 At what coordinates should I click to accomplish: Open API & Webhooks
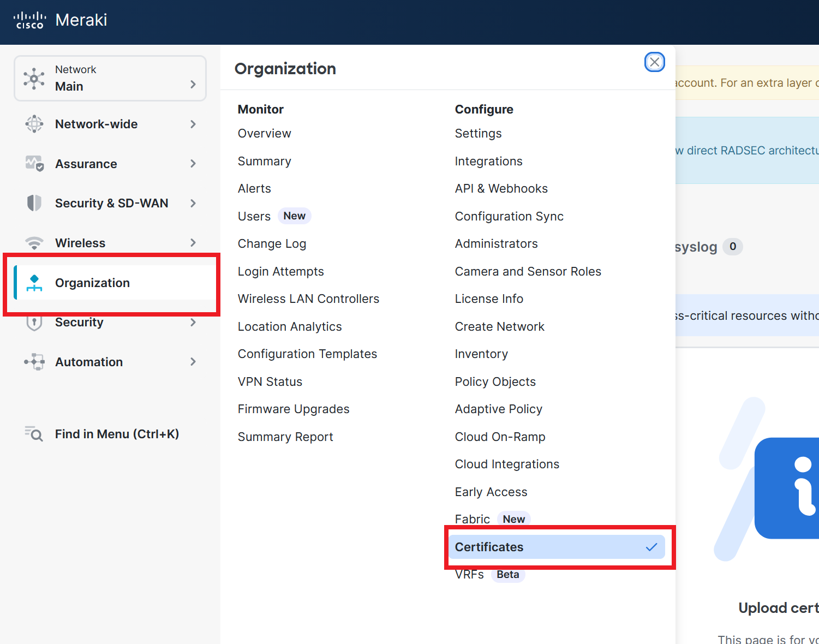pyautogui.click(x=501, y=188)
